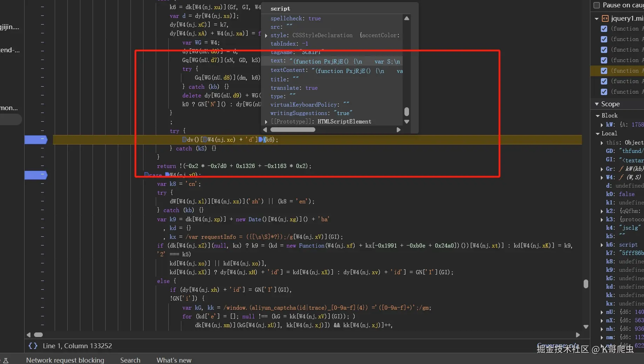The image size is (644, 364).
Task: Expand the k3 variable
Action: point(602,220)
